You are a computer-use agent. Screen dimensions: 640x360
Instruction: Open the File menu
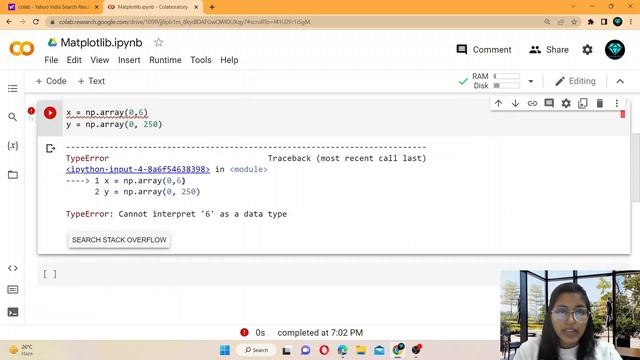point(51,60)
